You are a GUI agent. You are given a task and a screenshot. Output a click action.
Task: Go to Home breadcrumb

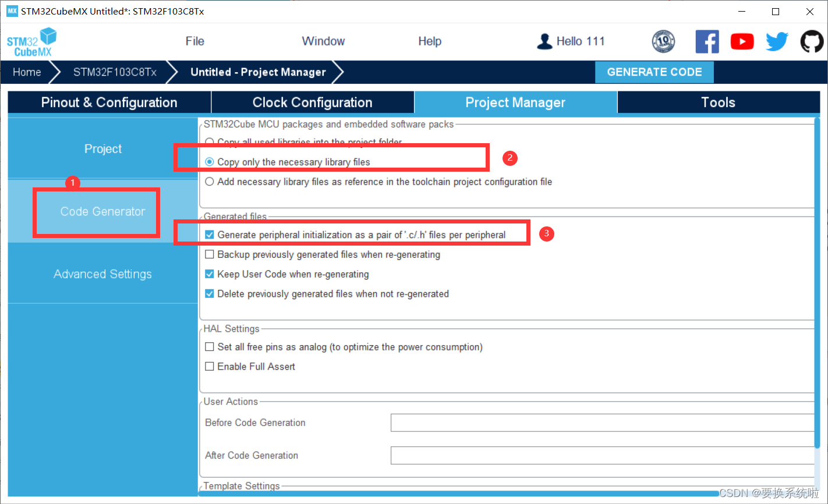tap(27, 72)
